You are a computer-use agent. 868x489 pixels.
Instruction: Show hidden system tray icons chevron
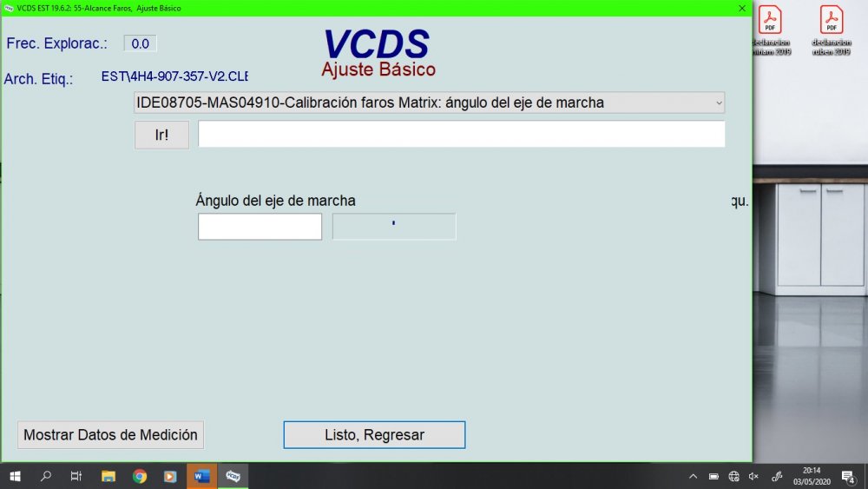point(693,476)
